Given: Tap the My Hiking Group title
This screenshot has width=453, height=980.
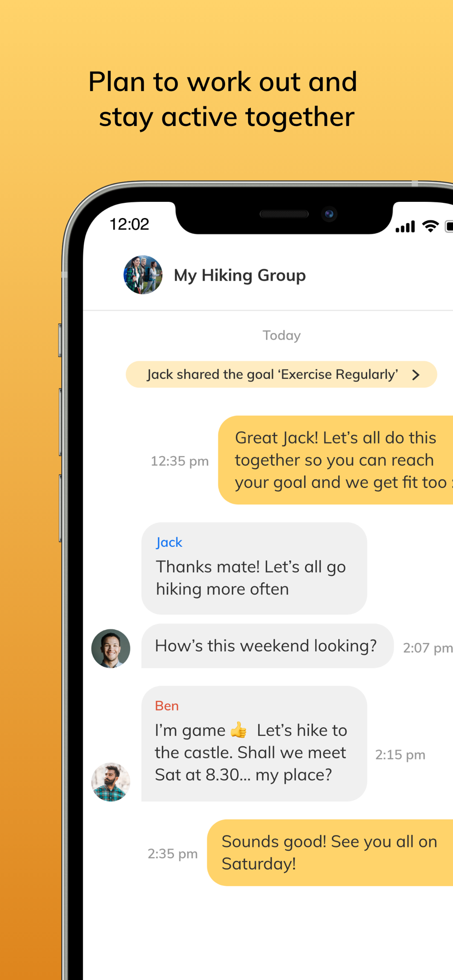Looking at the screenshot, I should 240,275.
